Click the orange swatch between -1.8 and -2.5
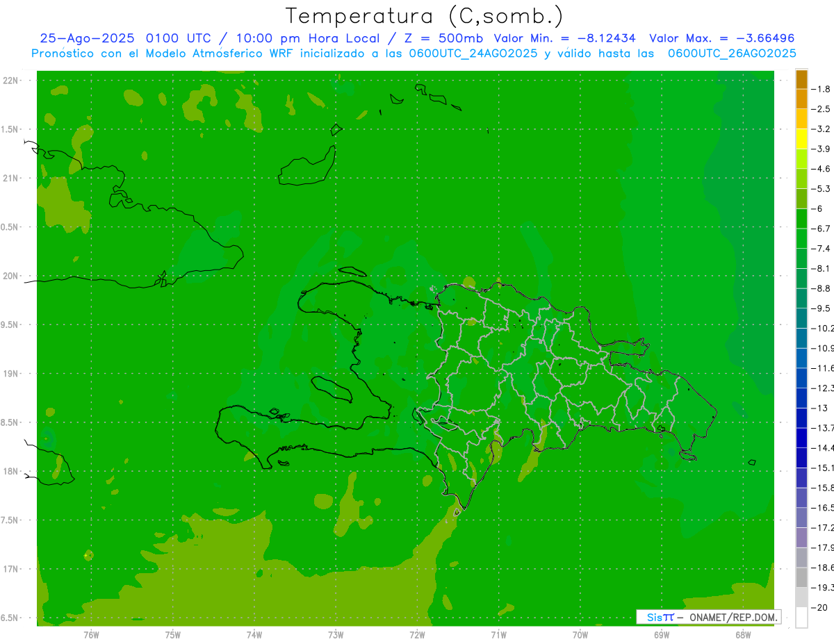Screen dimensions: 834x644 tap(801, 99)
